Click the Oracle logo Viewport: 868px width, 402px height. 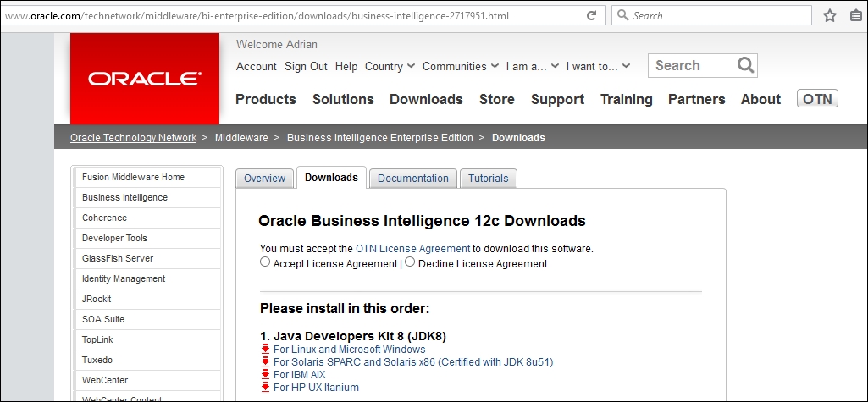coord(145,79)
